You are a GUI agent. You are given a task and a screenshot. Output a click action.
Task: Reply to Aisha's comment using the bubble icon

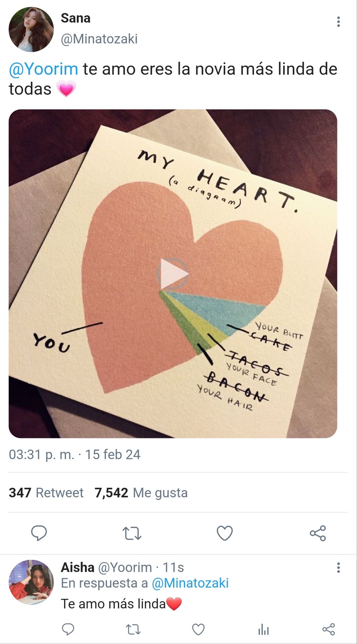tap(68, 629)
